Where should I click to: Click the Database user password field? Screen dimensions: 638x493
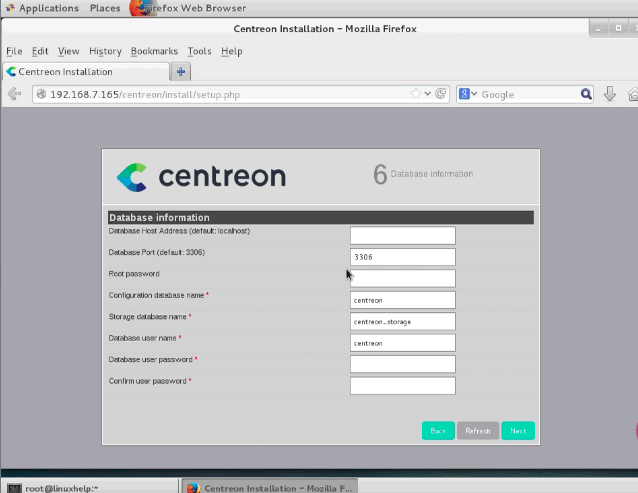tap(403, 364)
